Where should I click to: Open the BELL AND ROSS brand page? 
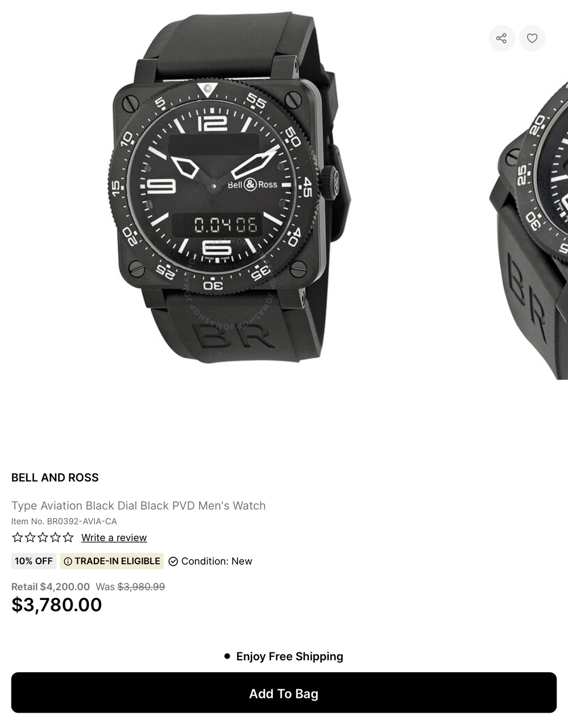click(55, 478)
